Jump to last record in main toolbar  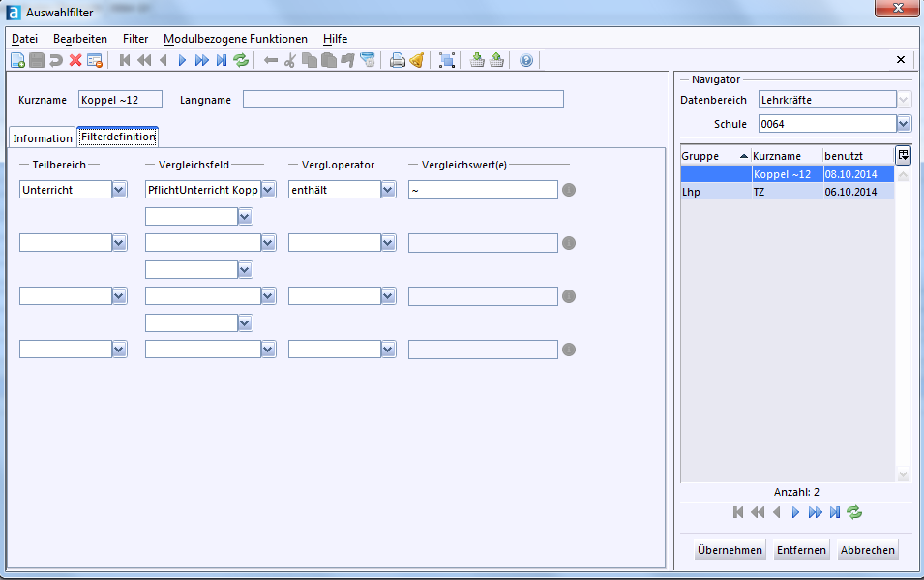point(221,60)
